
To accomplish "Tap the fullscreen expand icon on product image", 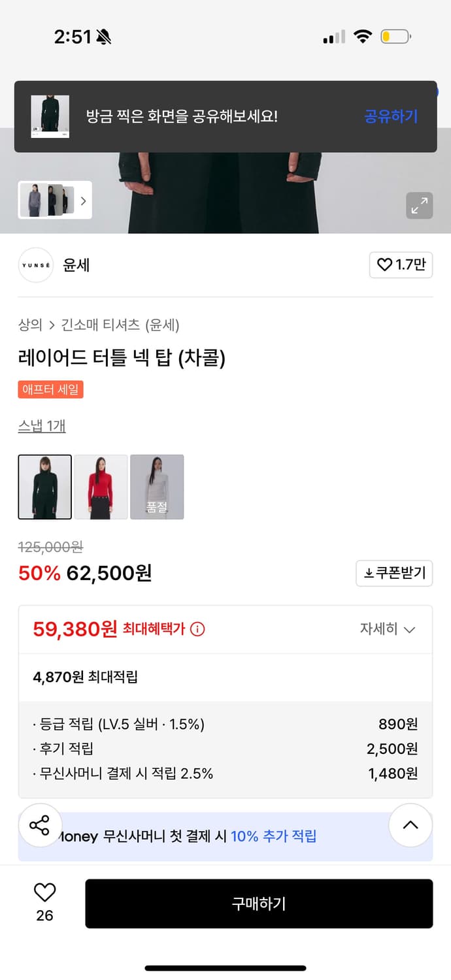I will (x=420, y=206).
